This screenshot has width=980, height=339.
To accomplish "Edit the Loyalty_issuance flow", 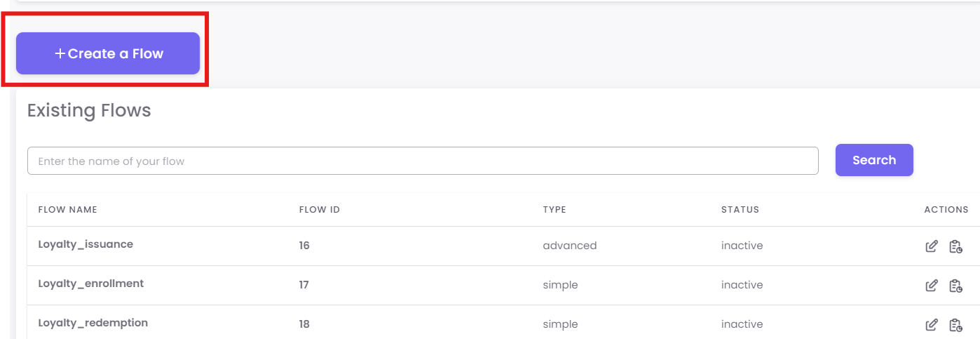I will click(x=932, y=246).
